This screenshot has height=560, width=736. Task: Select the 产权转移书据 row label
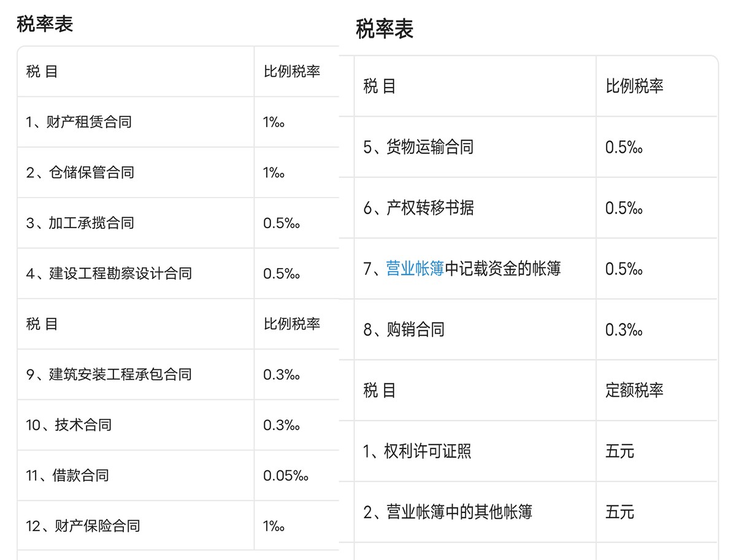(418, 208)
